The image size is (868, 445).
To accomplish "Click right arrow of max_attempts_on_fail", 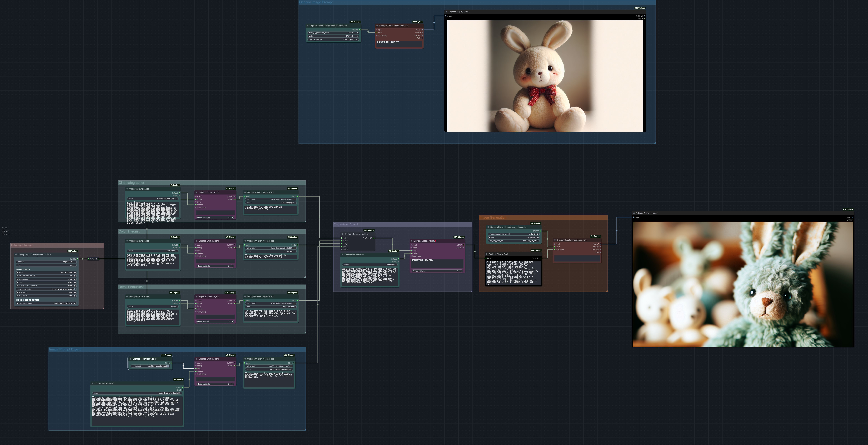I will coord(75,276).
